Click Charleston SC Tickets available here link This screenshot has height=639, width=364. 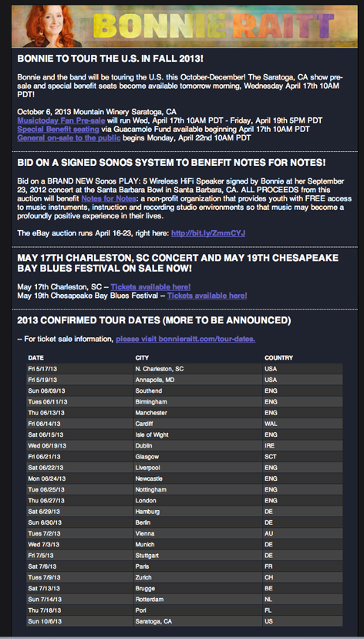(x=150, y=287)
